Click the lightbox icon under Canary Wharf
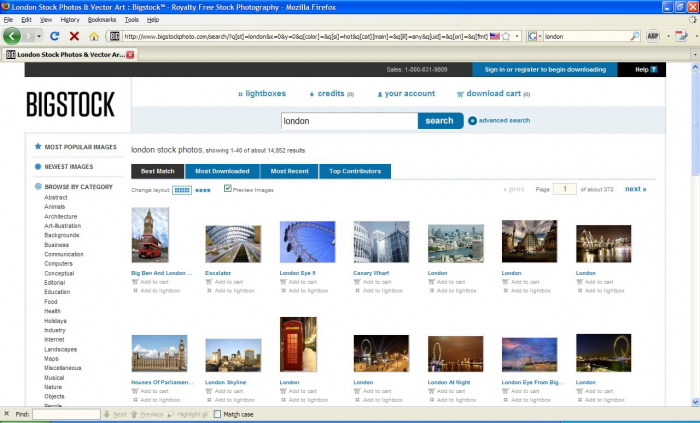Image resolution: width=700 pixels, height=423 pixels. [x=357, y=291]
